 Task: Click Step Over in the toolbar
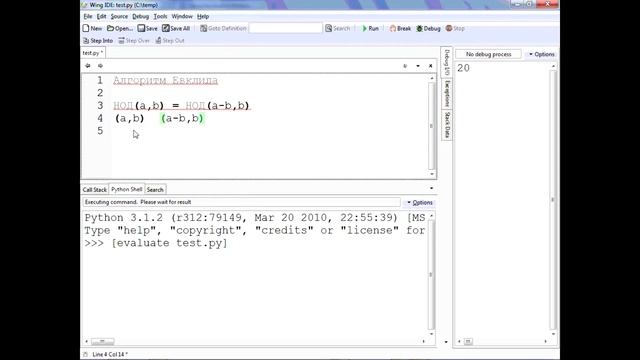134,40
